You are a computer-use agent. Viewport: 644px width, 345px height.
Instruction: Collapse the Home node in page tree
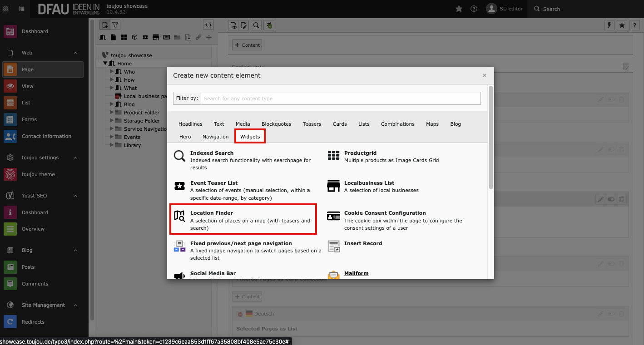(x=105, y=64)
